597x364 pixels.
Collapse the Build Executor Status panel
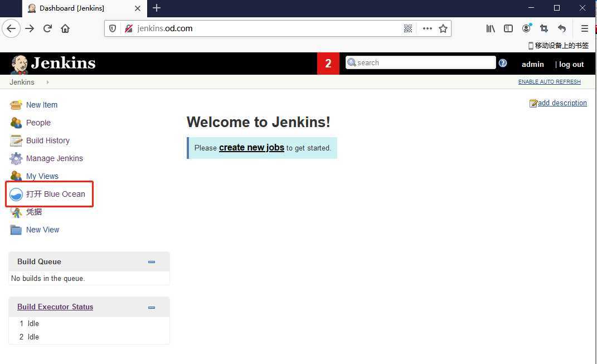click(x=152, y=308)
